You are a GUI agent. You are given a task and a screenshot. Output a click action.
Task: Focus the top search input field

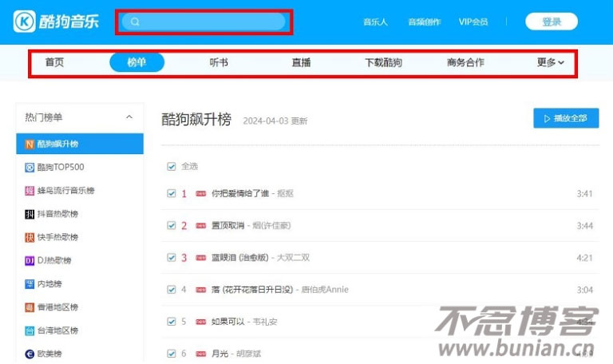[x=204, y=22]
